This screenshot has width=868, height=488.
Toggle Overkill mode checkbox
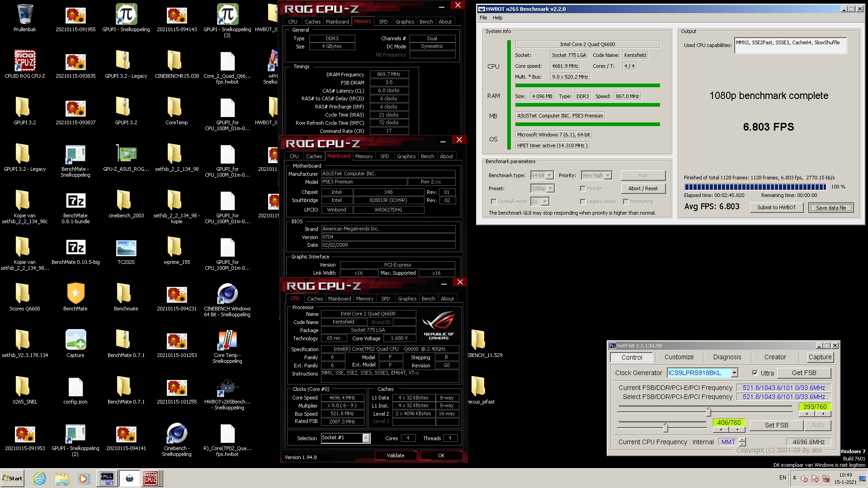494,202
